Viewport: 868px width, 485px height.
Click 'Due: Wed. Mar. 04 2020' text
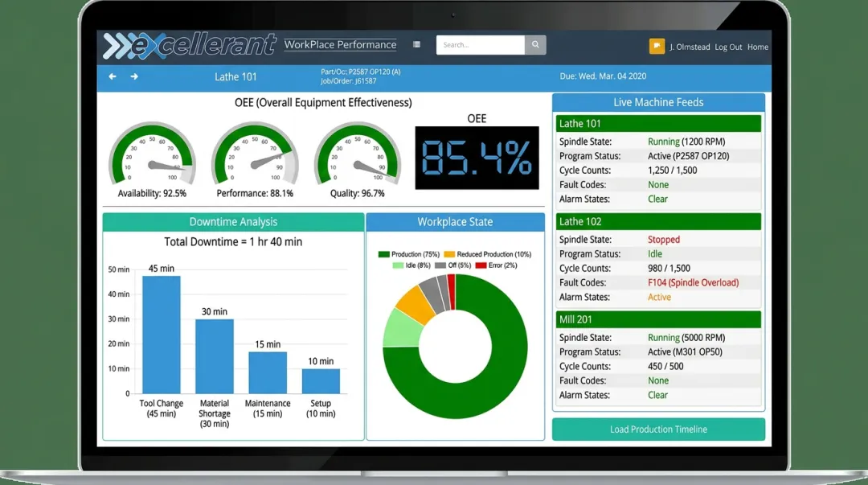point(603,76)
